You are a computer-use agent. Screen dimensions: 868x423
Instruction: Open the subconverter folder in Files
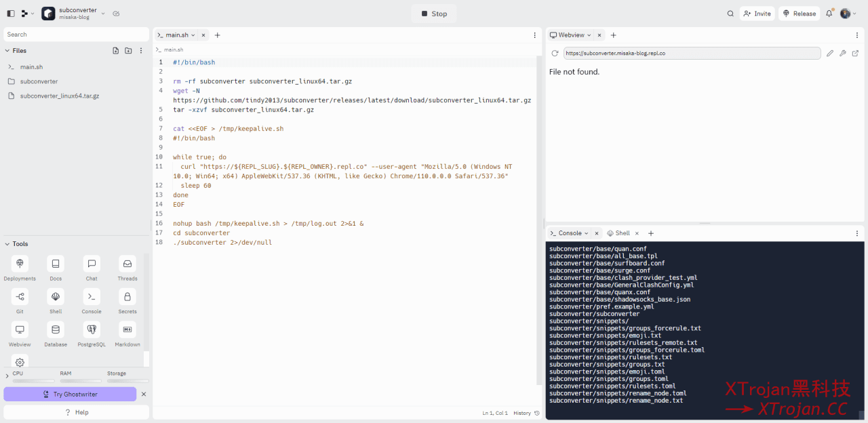39,81
